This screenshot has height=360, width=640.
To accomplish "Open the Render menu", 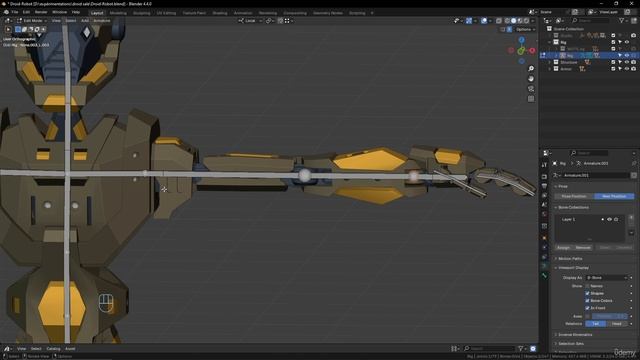I will click(x=41, y=12).
